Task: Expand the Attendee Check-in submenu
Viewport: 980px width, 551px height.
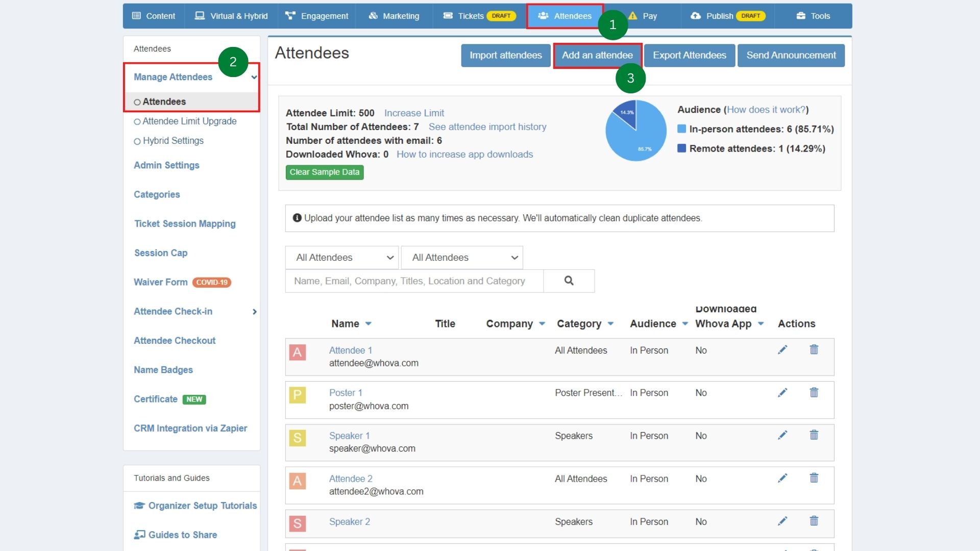Action: click(255, 311)
